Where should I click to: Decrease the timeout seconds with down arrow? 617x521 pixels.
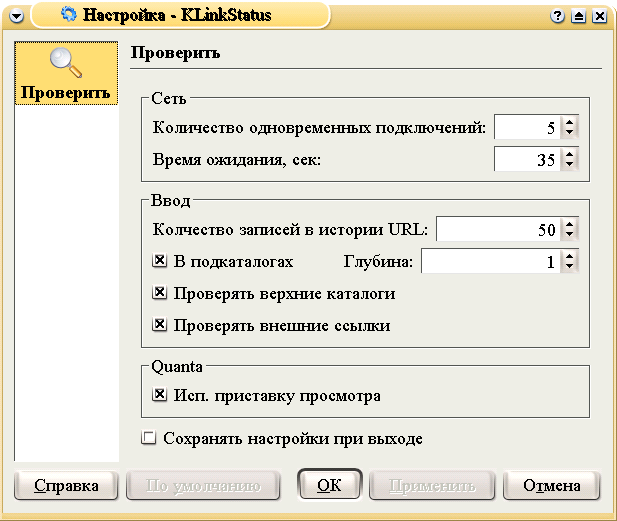(x=569, y=165)
